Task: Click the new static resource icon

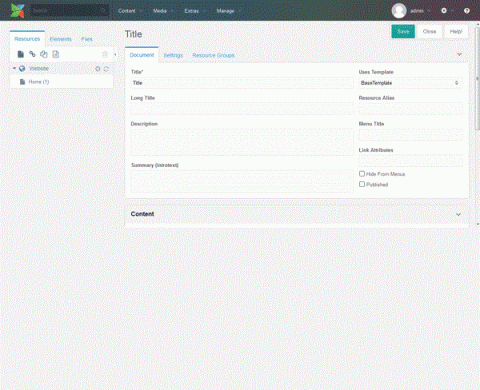Action: tap(56, 54)
